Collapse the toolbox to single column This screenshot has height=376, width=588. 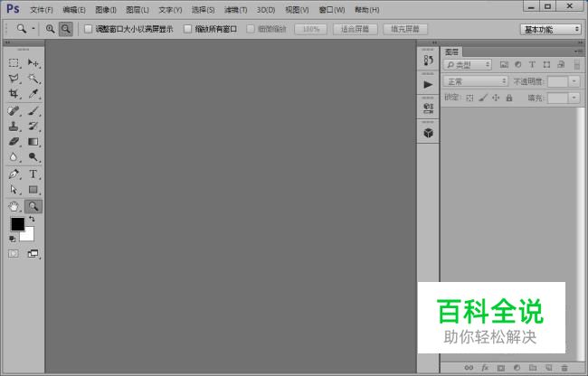point(7,42)
